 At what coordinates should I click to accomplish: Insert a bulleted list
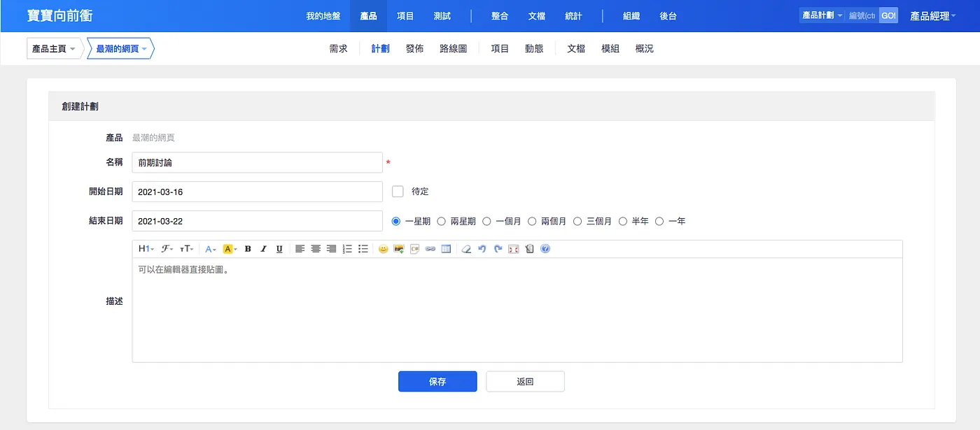(x=363, y=249)
